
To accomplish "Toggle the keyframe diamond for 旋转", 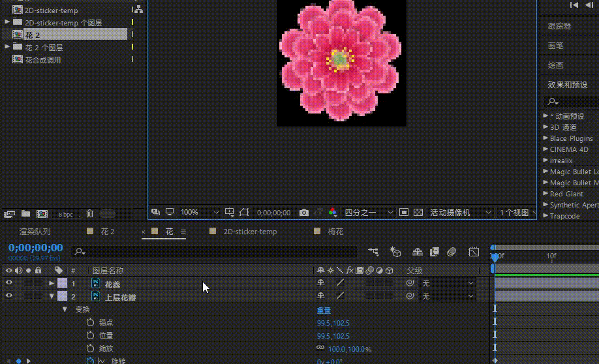I will [18, 361].
